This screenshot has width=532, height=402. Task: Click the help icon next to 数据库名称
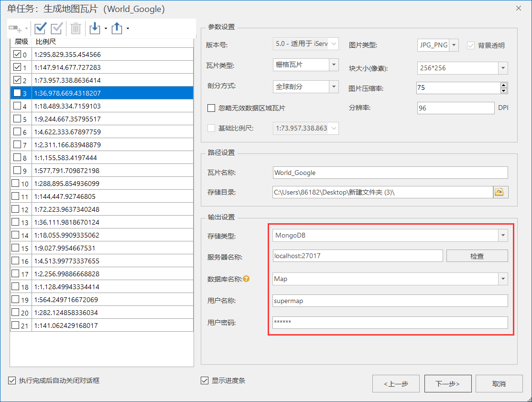(x=247, y=279)
